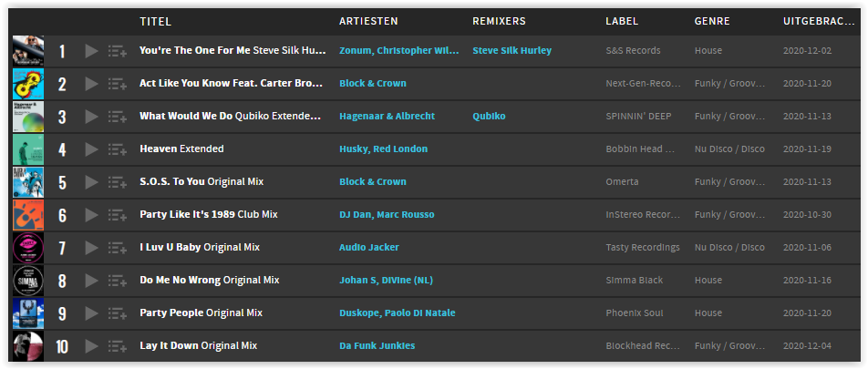The image size is (868, 369).
Task: Open the Steve Silk Hurley remixer link
Action: point(512,50)
